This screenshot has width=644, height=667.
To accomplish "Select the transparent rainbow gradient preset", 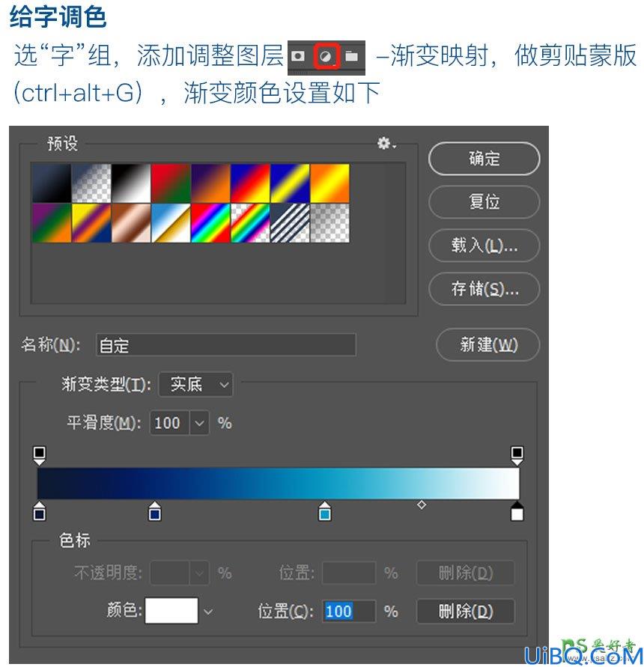I will pyautogui.click(x=250, y=223).
